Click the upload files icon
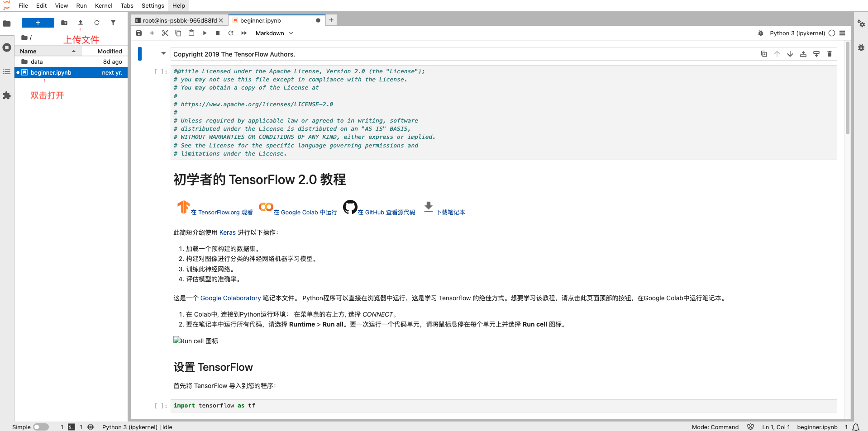Viewport: 868px width, 431px height. 81,23
